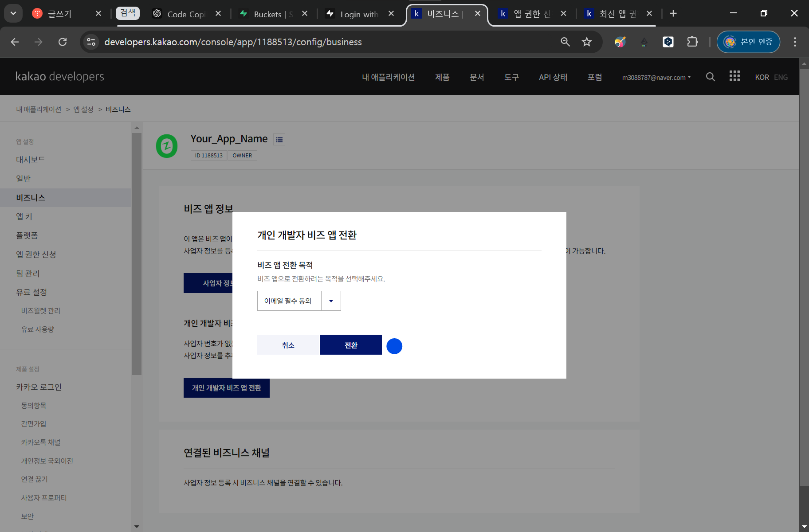This screenshot has height=532, width=809.
Task: Click the page vertical scrollbar thumb
Action: point(804,277)
